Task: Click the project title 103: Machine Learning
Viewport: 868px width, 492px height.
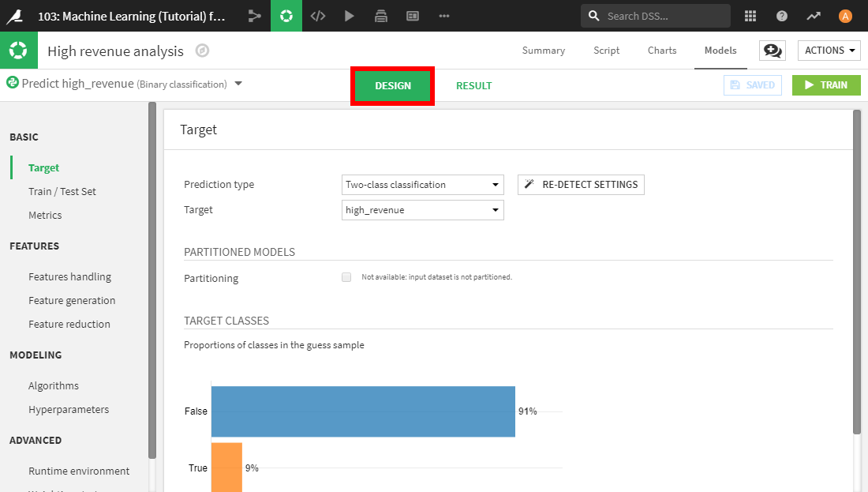Action: (x=131, y=16)
